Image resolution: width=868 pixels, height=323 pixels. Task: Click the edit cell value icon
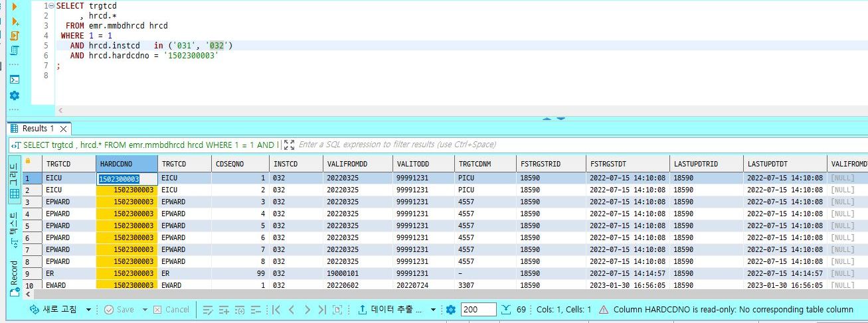pyautogui.click(x=208, y=310)
